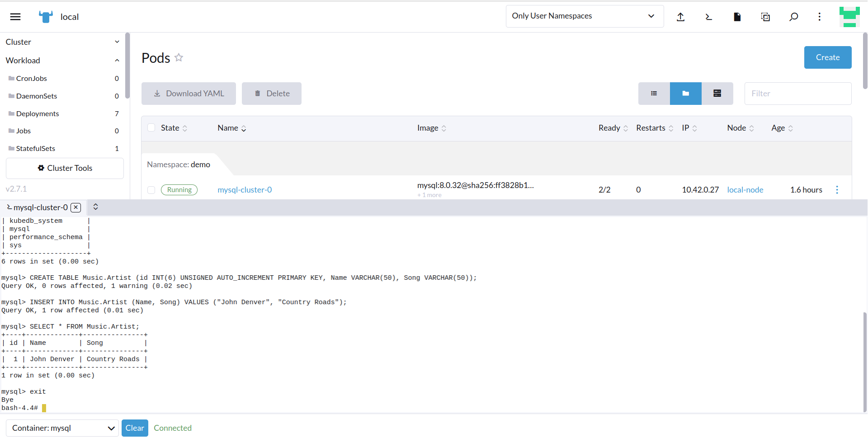Click the download kubeconfig file icon
868x438 pixels.
click(737, 17)
